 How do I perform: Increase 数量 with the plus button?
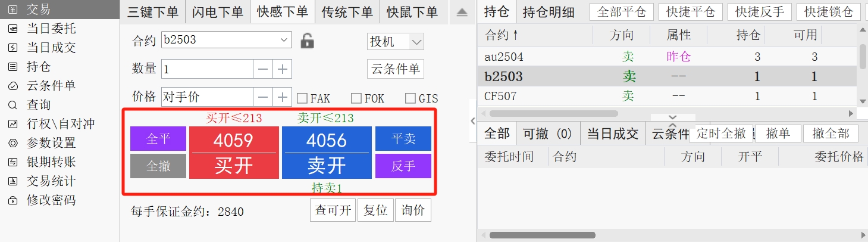[283, 69]
